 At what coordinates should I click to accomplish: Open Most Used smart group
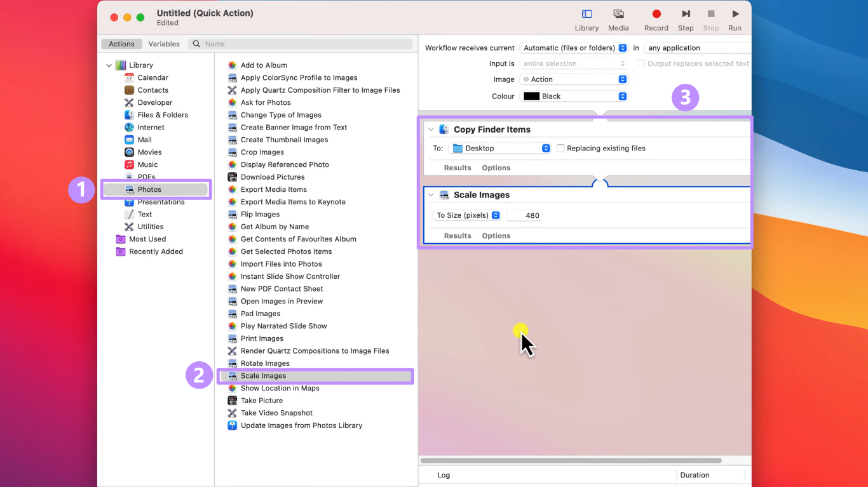point(147,239)
